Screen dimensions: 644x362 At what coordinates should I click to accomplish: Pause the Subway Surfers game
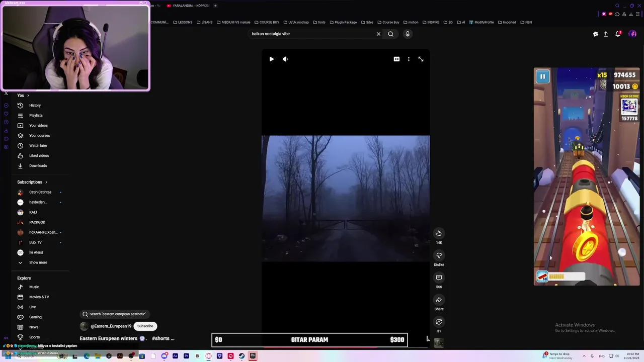click(x=542, y=76)
